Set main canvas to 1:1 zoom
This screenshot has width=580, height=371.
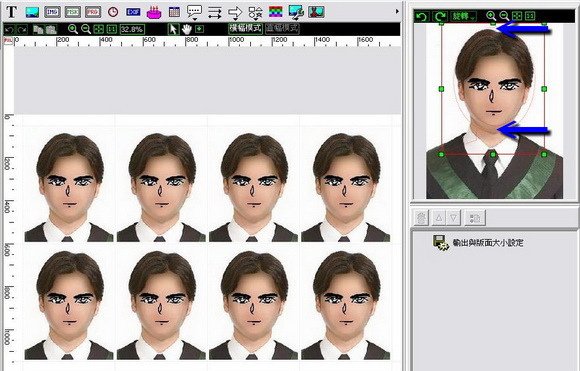point(112,29)
